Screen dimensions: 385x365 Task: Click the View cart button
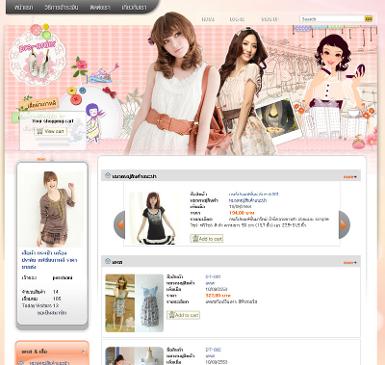[x=50, y=132]
